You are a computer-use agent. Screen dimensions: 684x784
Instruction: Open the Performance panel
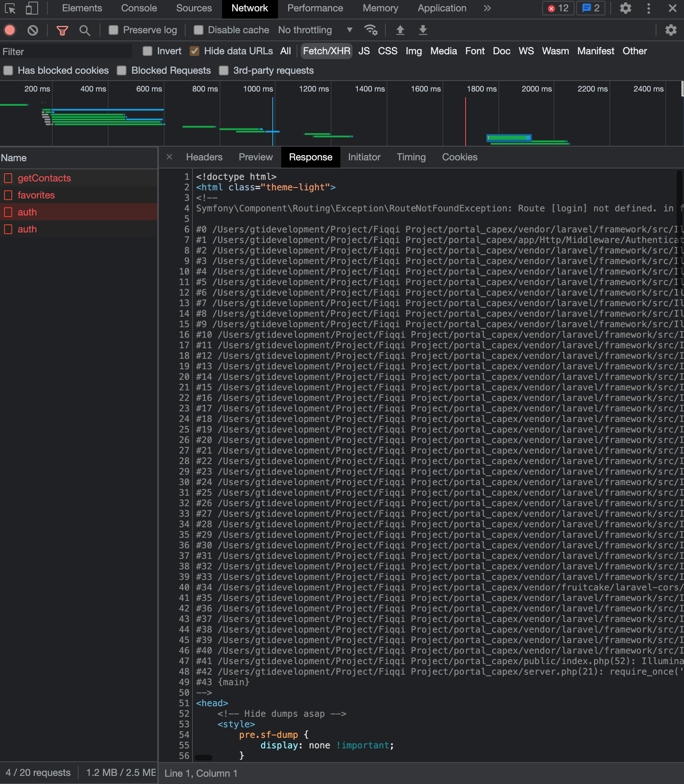click(x=315, y=8)
